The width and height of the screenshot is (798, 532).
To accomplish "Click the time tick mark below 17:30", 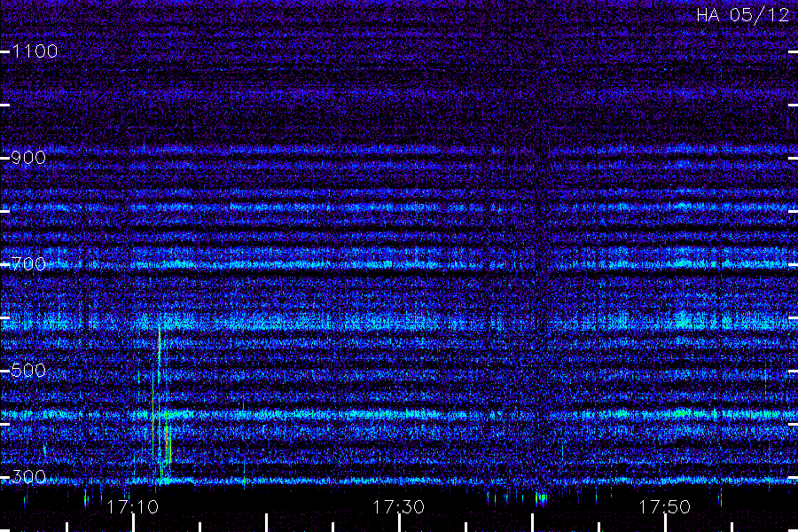I will (399, 523).
